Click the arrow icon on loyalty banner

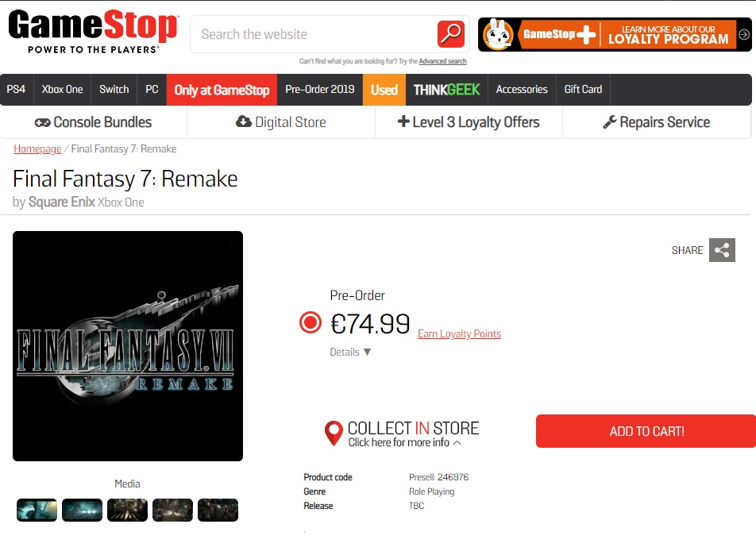pyautogui.click(x=744, y=34)
